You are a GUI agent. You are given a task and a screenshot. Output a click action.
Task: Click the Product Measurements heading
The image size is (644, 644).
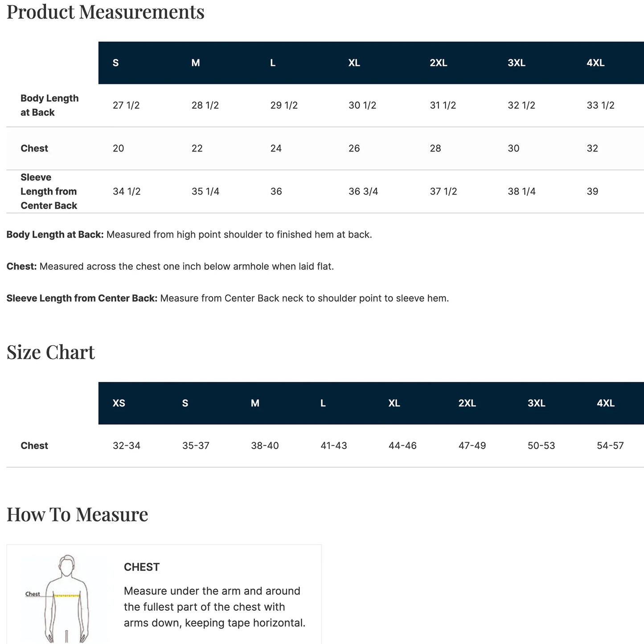106,12
